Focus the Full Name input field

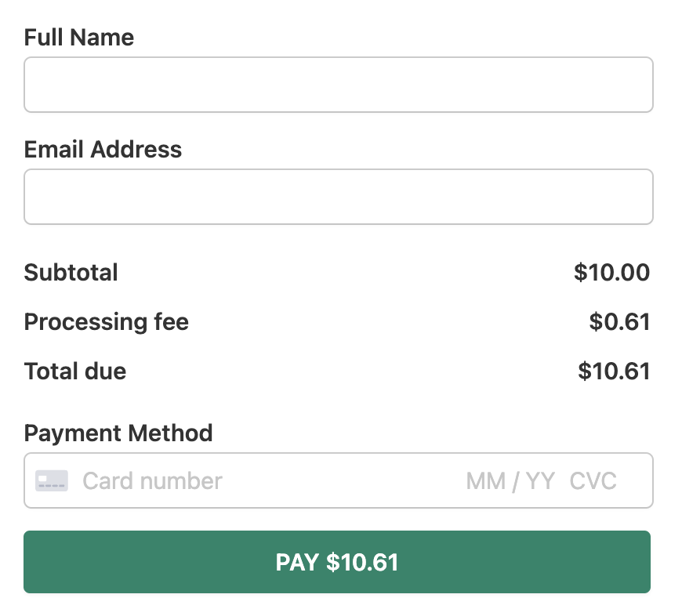[338, 85]
